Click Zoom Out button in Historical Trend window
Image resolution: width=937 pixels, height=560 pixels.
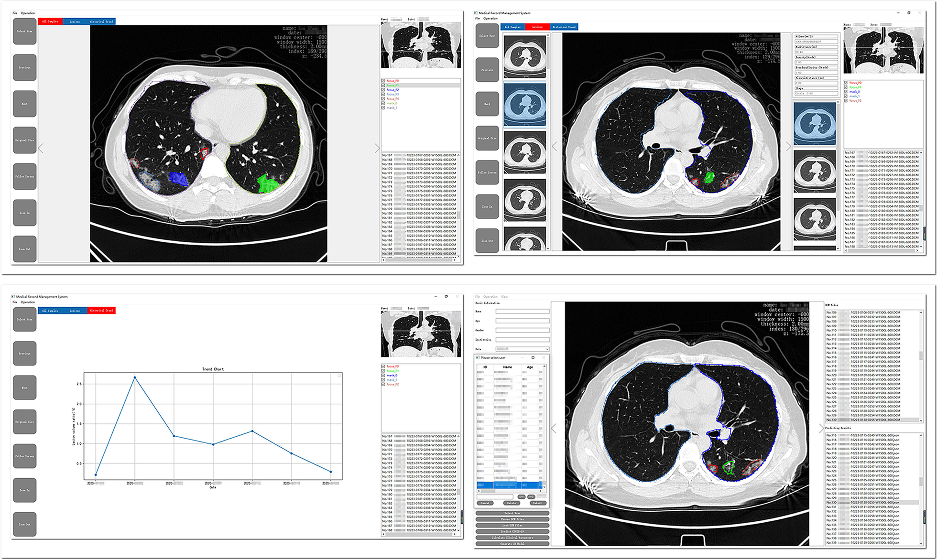(x=25, y=525)
